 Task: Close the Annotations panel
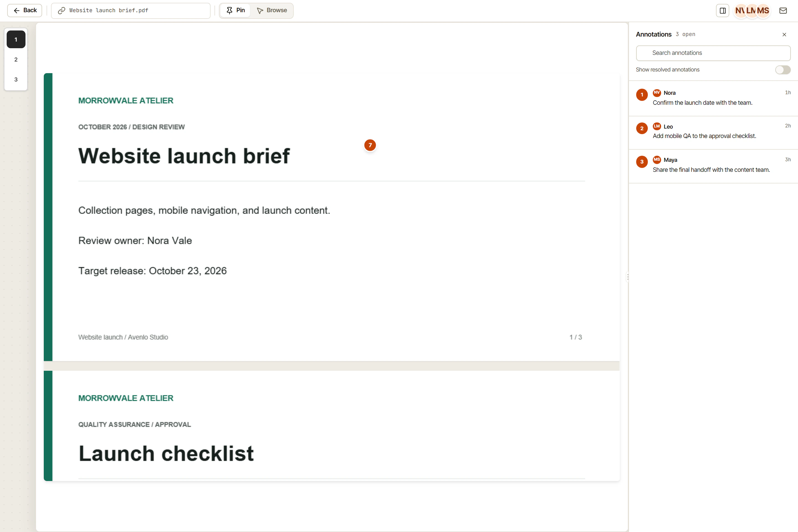[784, 35]
